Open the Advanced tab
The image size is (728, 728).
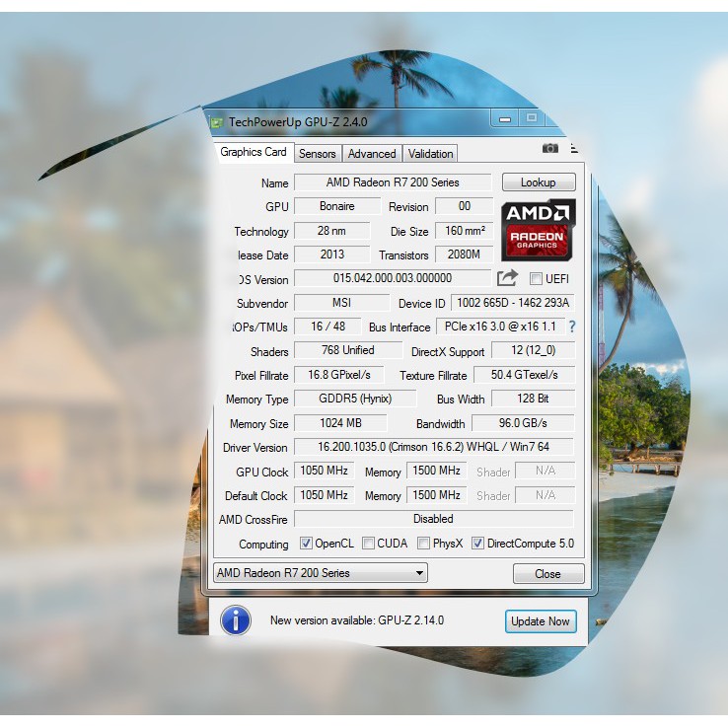pos(372,154)
